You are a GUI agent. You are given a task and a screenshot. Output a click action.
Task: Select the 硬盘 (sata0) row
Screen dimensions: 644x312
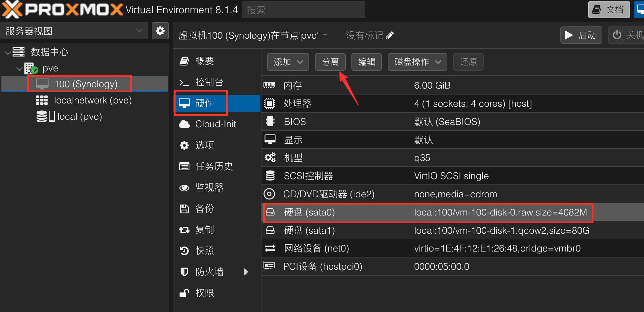tap(453, 212)
